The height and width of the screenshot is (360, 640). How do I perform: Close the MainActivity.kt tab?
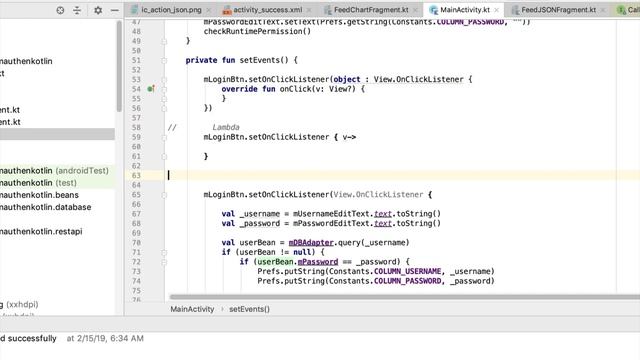point(496,10)
